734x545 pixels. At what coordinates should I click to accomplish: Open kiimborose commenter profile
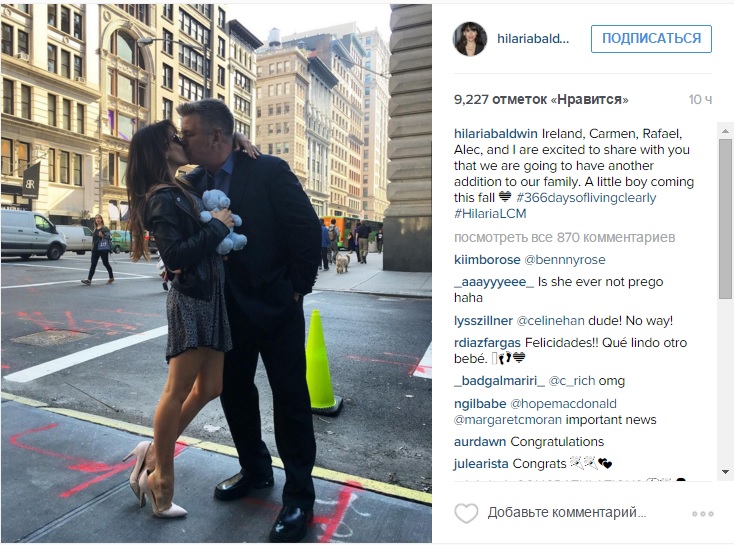[487, 259]
